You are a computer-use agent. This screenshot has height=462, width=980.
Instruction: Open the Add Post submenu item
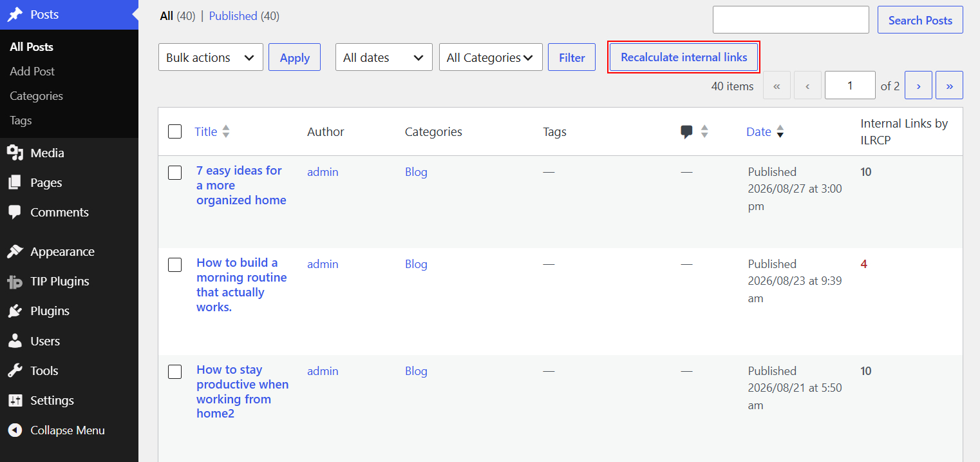click(32, 71)
